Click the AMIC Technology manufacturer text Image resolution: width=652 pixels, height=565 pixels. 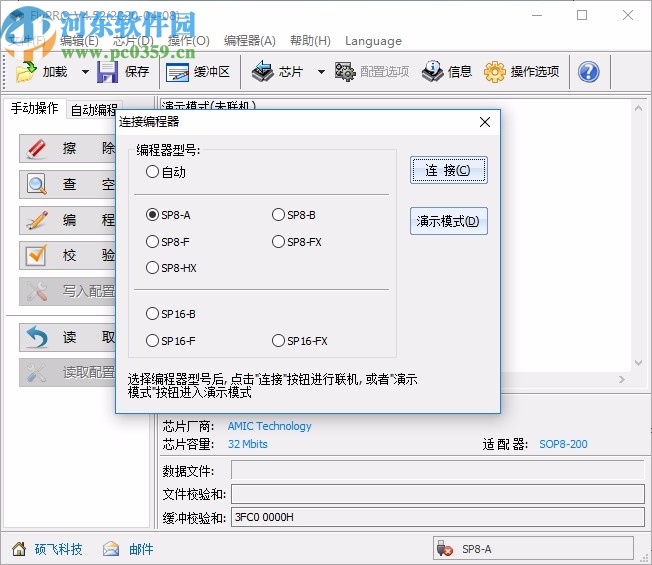(269, 426)
